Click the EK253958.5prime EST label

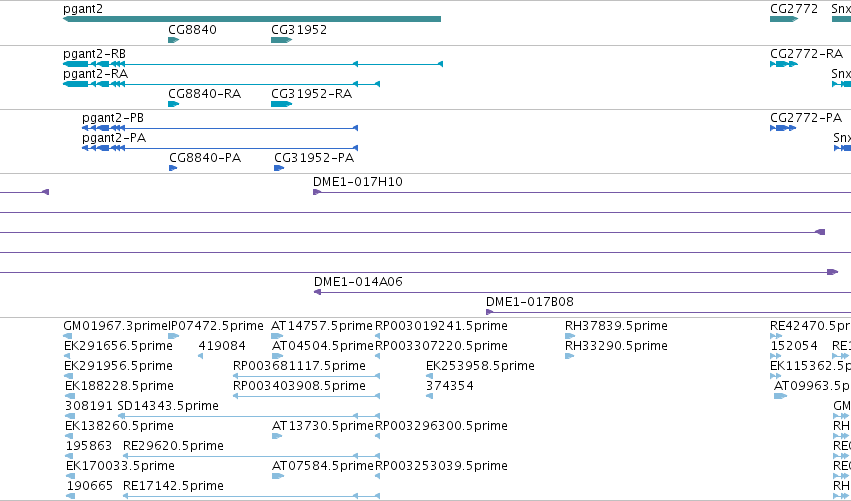coord(480,366)
